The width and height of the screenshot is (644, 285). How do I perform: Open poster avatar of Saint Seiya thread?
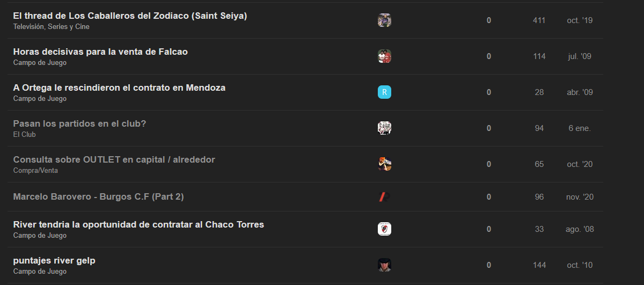[384, 20]
